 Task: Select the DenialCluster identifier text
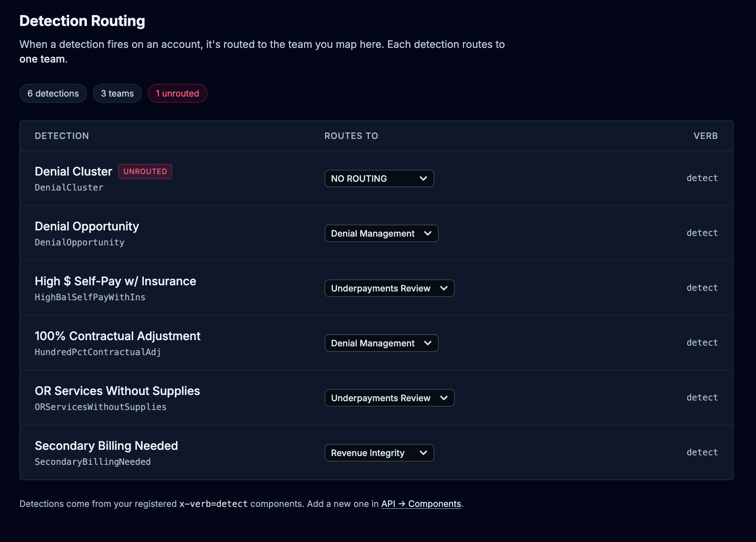click(69, 188)
